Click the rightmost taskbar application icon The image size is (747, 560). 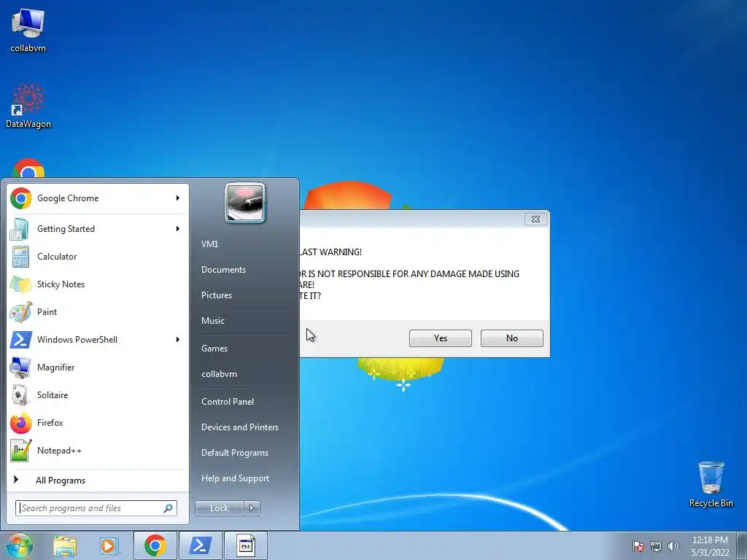(x=246, y=545)
